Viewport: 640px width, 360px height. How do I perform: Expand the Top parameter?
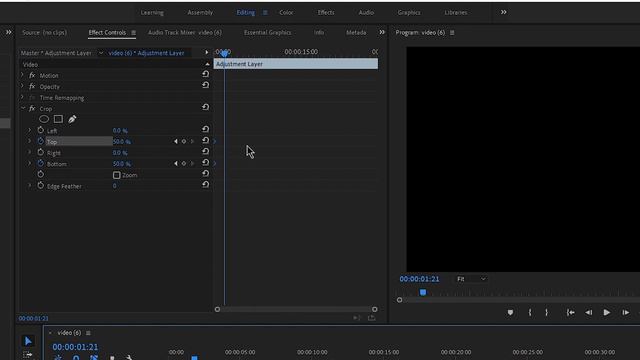29,141
